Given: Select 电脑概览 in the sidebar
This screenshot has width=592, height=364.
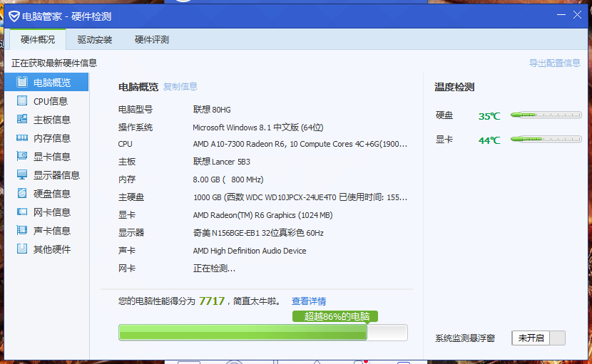Looking at the screenshot, I should pos(46,82).
